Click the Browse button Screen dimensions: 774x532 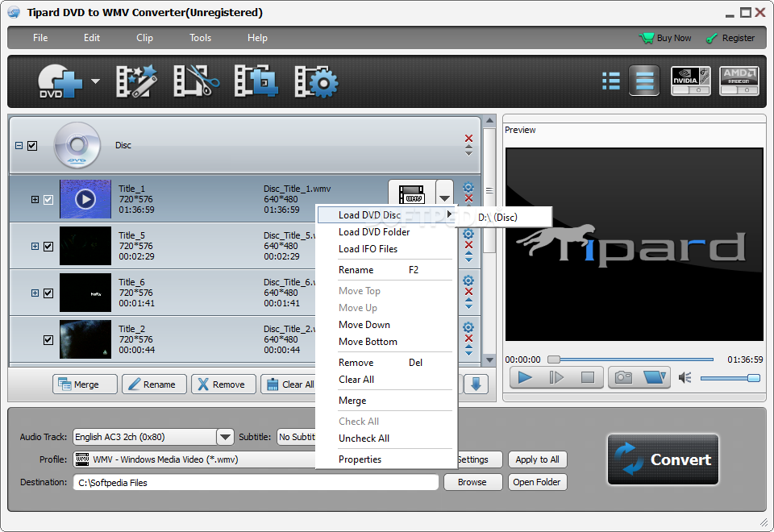pyautogui.click(x=472, y=482)
